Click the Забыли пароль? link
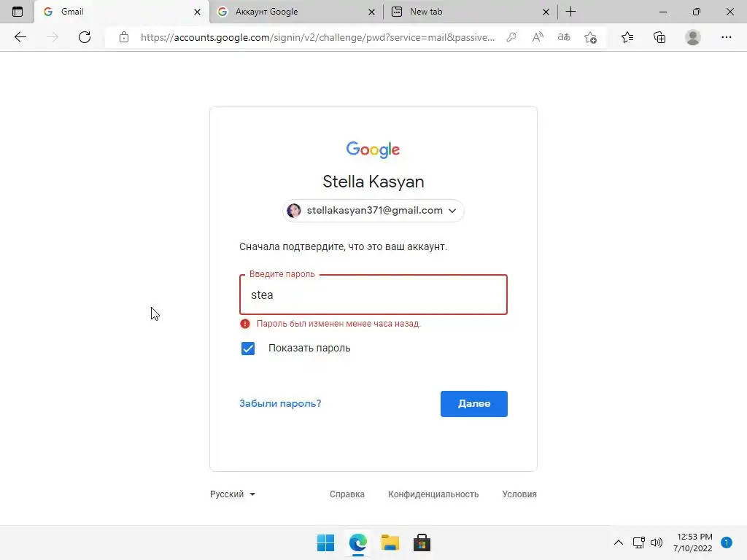The image size is (747, 560). tap(280, 404)
